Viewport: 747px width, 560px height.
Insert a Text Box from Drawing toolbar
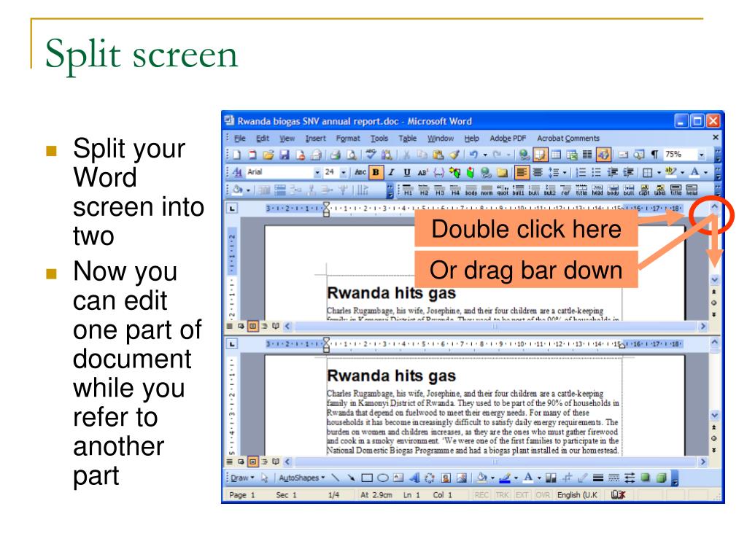(398, 478)
